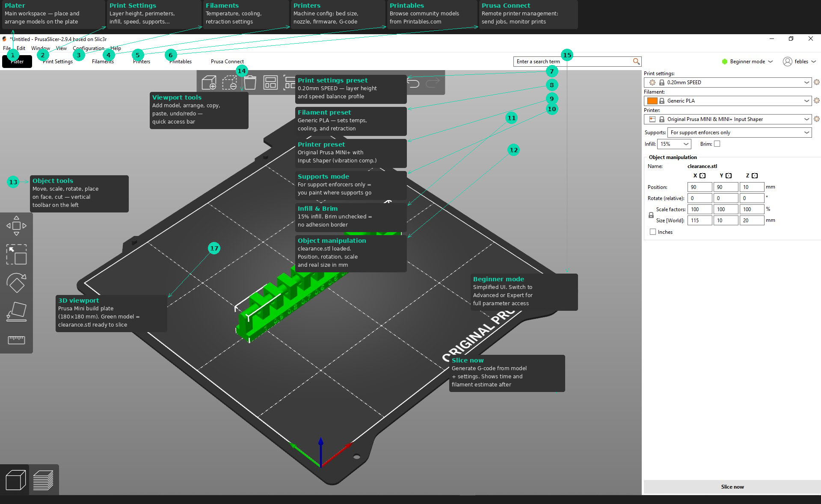Select the Scale tool in the left toolbar
Screen dimensions: 821x504
tap(16, 255)
